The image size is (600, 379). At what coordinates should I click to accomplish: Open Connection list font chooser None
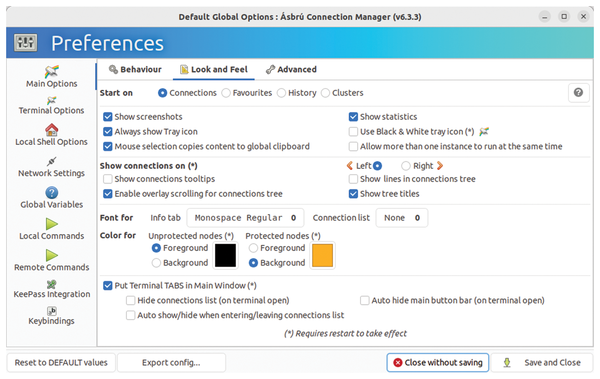[x=402, y=218]
